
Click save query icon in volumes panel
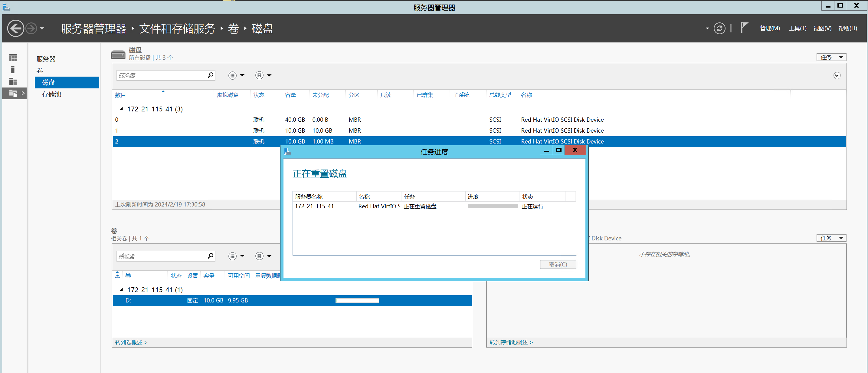259,256
